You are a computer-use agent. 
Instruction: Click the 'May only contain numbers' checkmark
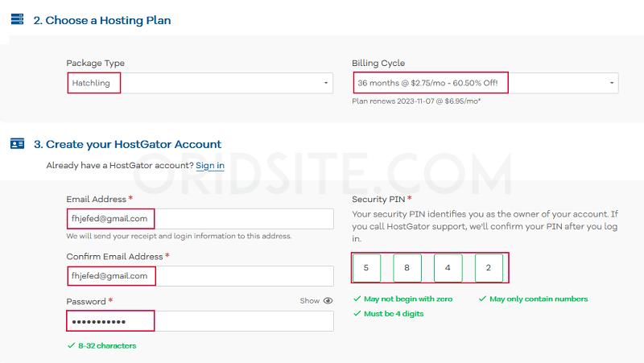[x=481, y=299]
